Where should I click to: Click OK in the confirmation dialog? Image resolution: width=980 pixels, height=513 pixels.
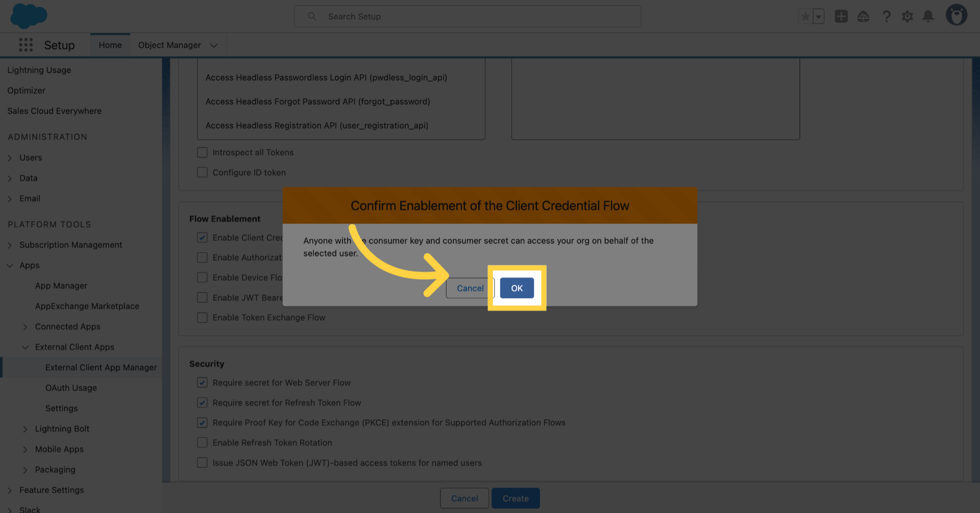coord(517,288)
